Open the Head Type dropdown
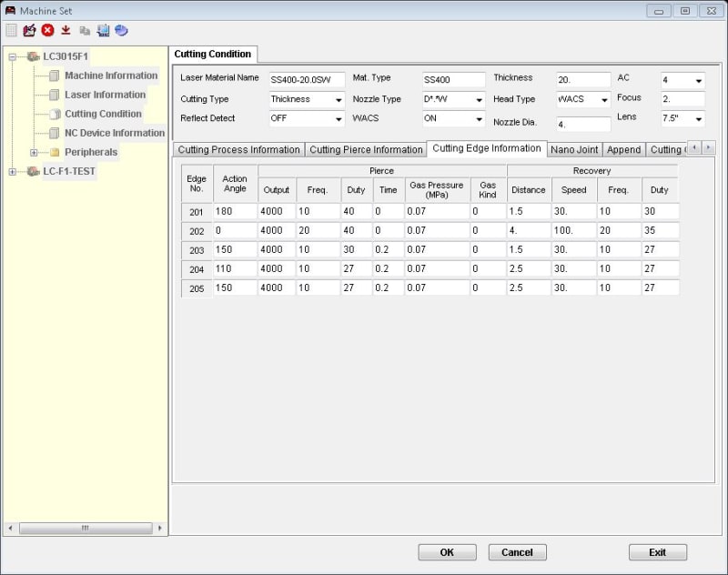Screen dimensions: 728x575 (x=604, y=100)
